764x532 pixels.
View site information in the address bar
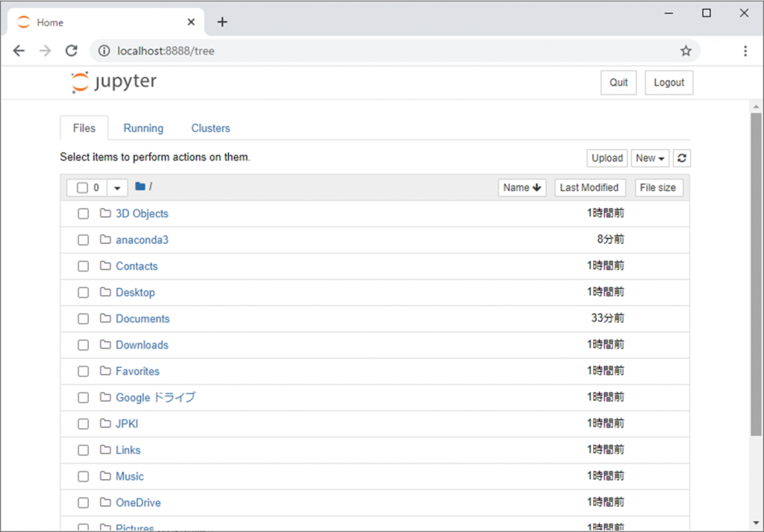coord(105,51)
